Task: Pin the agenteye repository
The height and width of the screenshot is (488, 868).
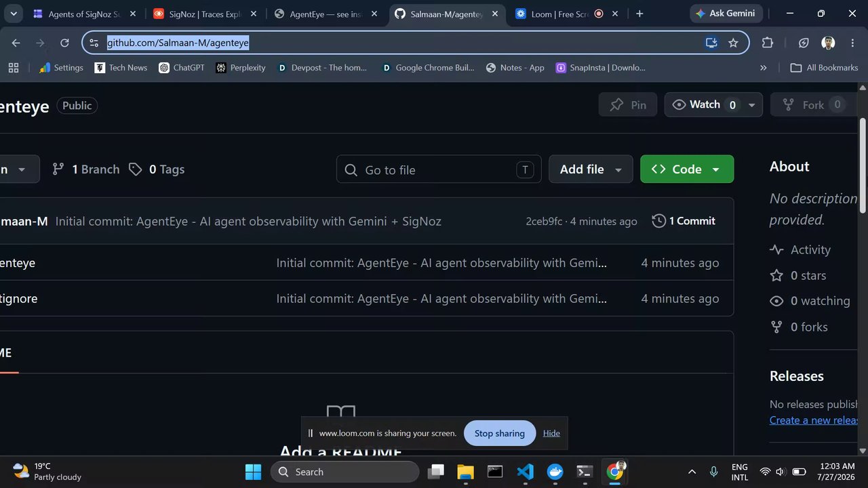Action: [628, 105]
